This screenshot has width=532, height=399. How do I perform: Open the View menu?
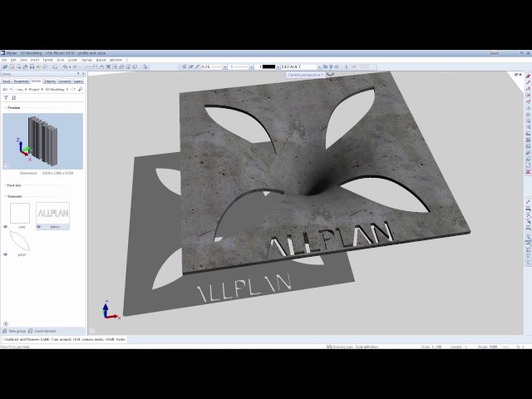[23, 60]
